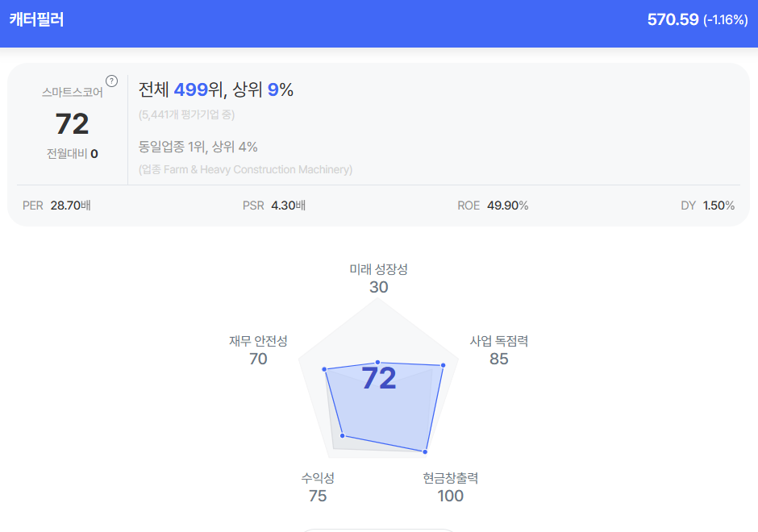Click the PSR 4.30배 metric
This screenshot has width=758, height=532.
273,206
